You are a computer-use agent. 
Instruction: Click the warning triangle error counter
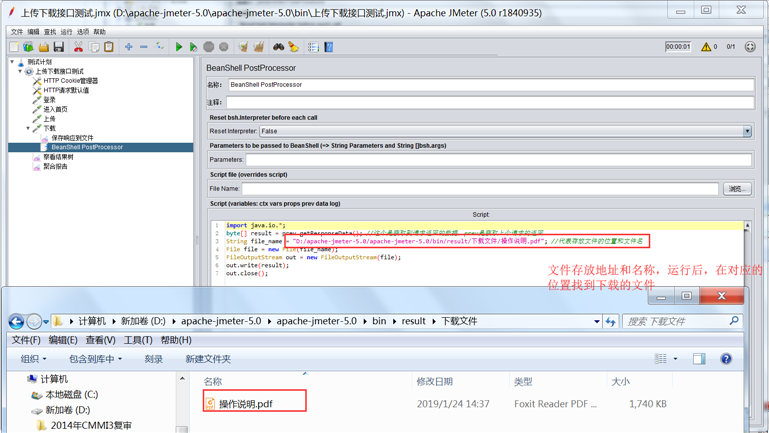[x=706, y=47]
